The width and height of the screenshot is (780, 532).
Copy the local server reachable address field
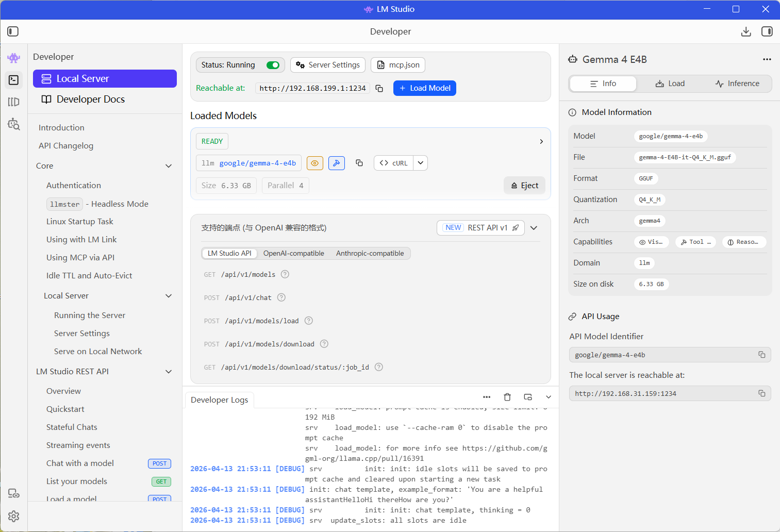pyautogui.click(x=762, y=393)
